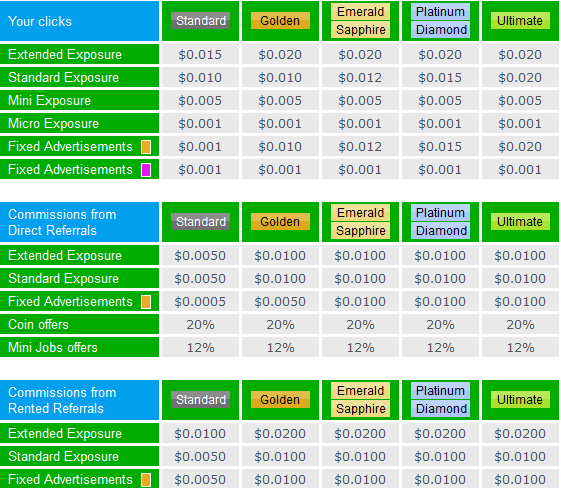
Task: Click the Standard 20% value in Coin offers row
Action: tap(200, 324)
